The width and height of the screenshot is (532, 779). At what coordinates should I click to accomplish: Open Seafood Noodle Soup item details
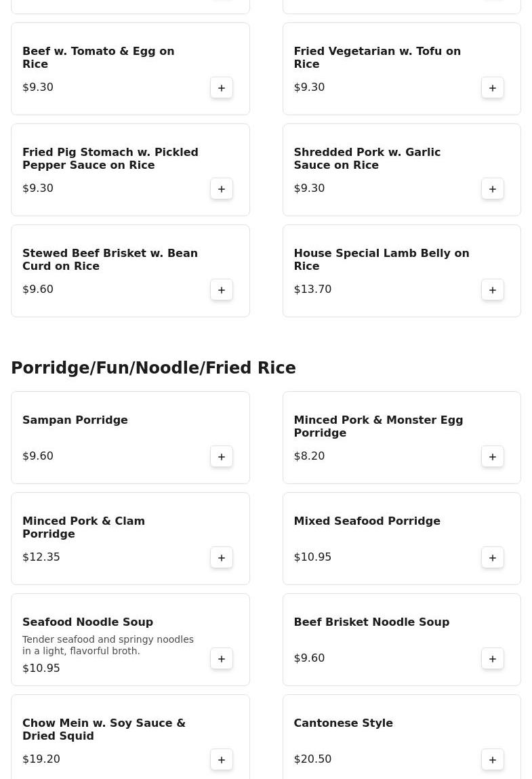point(87,622)
